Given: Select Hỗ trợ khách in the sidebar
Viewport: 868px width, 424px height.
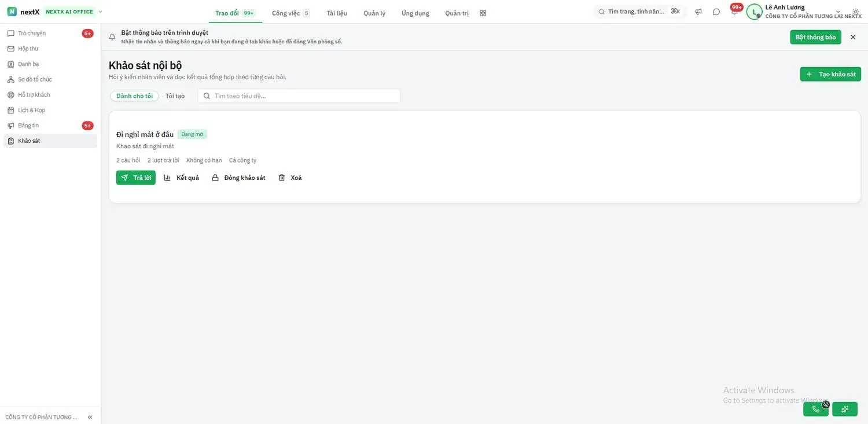Looking at the screenshot, I should click(50, 95).
